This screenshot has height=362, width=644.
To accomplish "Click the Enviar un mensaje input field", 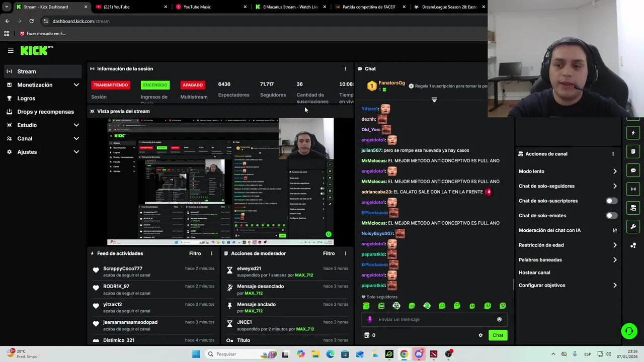I will (x=434, y=319).
